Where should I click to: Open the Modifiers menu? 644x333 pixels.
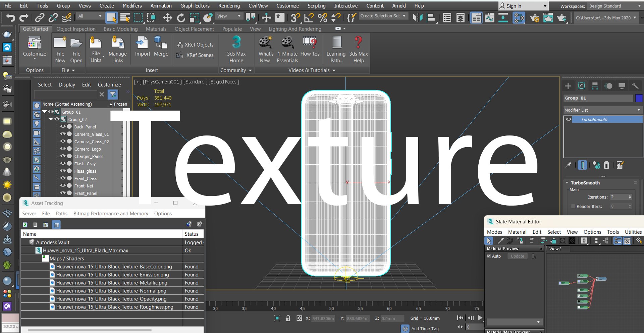132,6
